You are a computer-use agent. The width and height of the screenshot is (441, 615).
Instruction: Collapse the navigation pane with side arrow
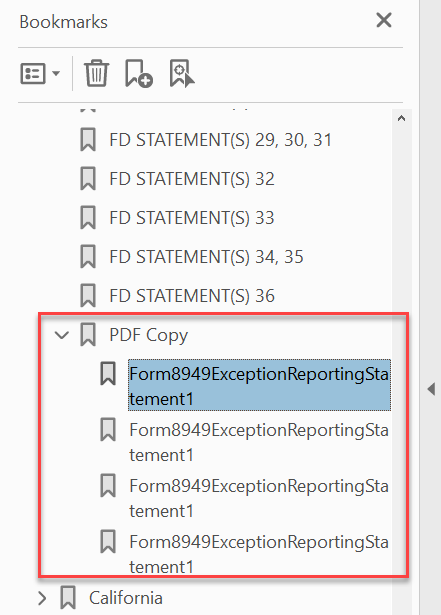[x=432, y=389]
